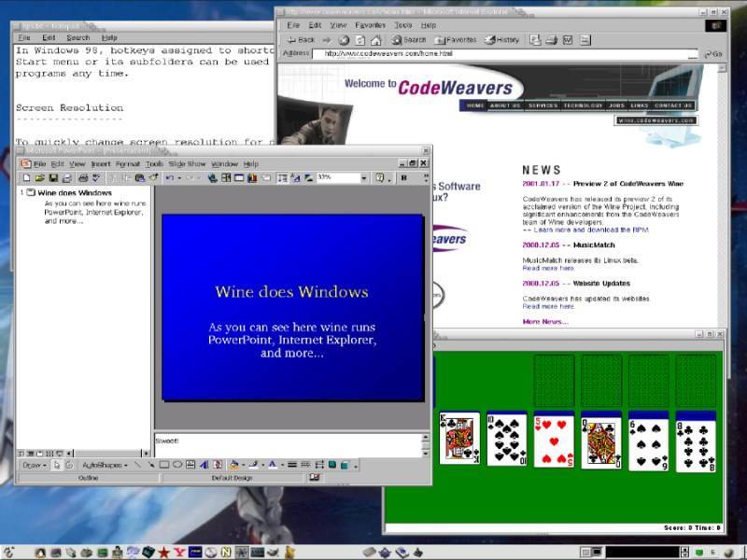Open the Draw menu dropdown

click(x=35, y=464)
